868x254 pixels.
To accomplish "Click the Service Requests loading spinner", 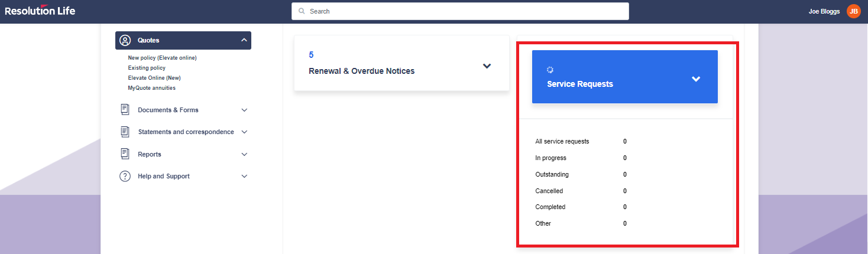I will tap(550, 70).
